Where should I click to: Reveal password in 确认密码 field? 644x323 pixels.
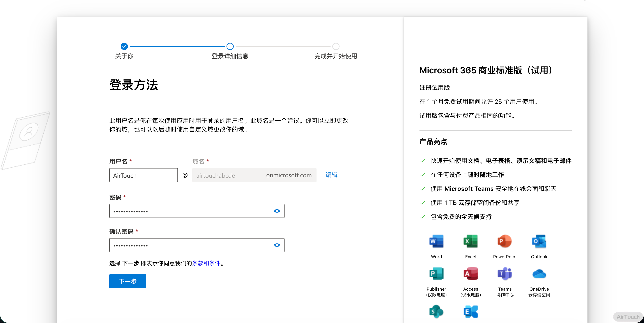277,245
